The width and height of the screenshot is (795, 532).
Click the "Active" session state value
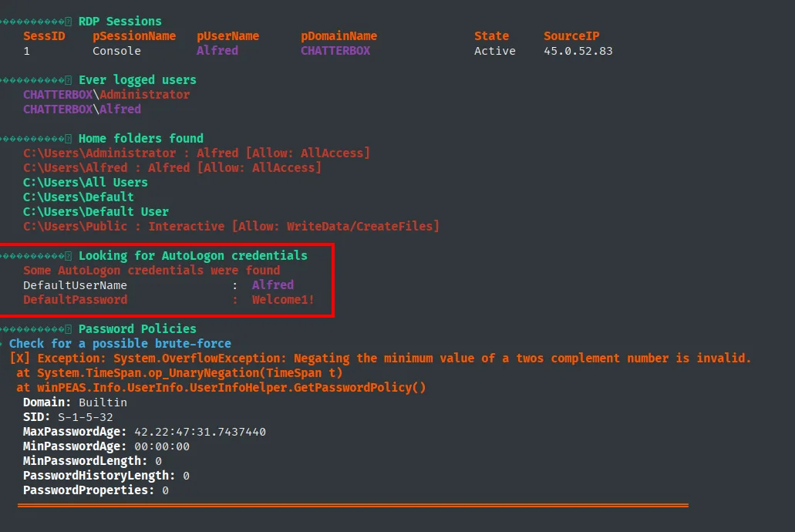(x=495, y=51)
